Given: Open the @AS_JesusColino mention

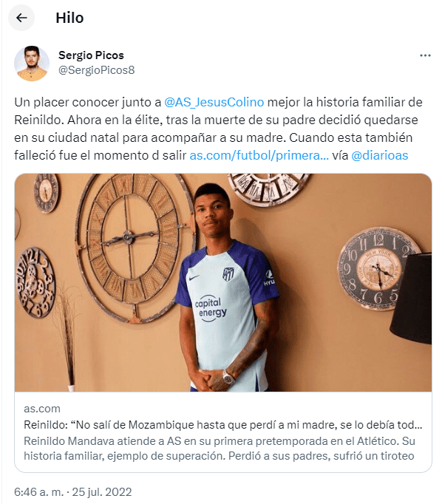Looking at the screenshot, I should (x=214, y=102).
